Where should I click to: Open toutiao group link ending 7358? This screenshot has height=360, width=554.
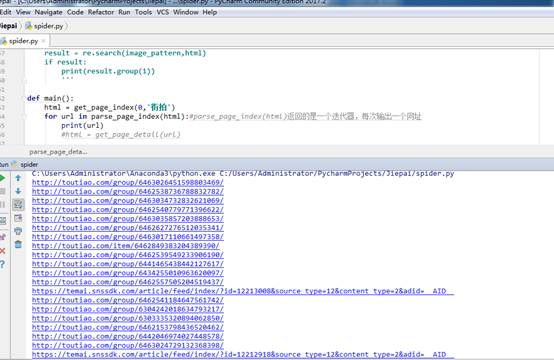128,237
